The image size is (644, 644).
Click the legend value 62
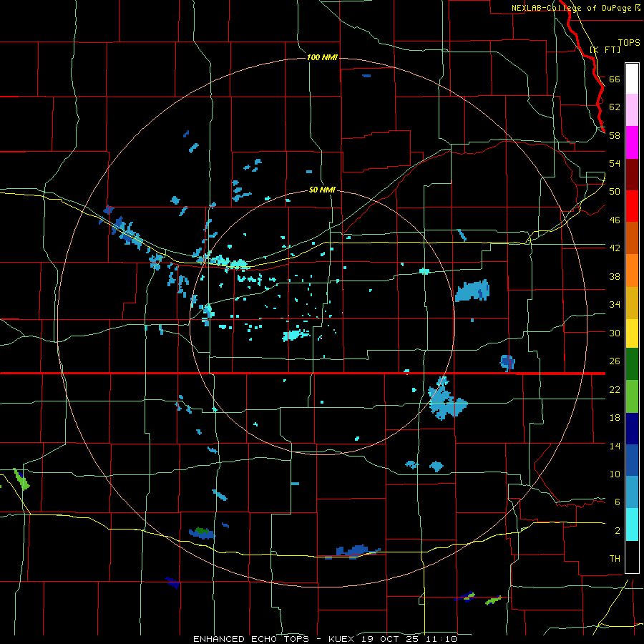615,107
